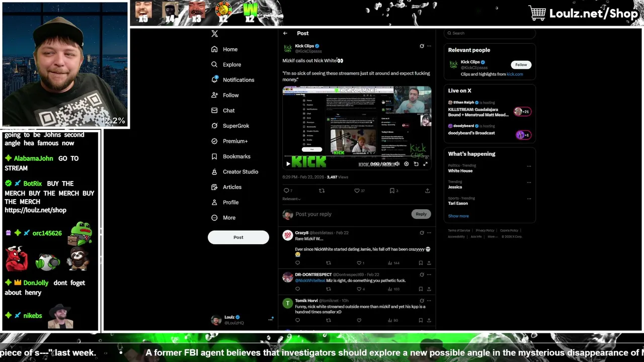Reply to DR-DONTRESPECT comment
The width and height of the screenshot is (644, 362).
point(298,289)
